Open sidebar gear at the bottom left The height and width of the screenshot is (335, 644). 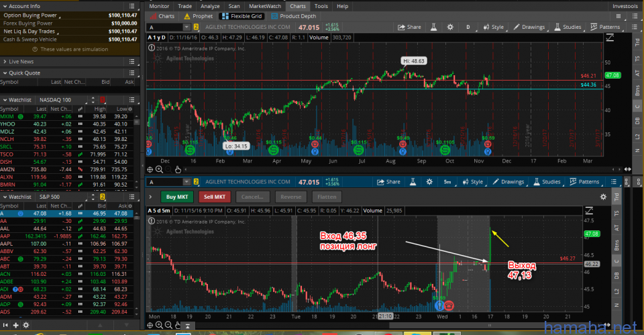point(26,325)
